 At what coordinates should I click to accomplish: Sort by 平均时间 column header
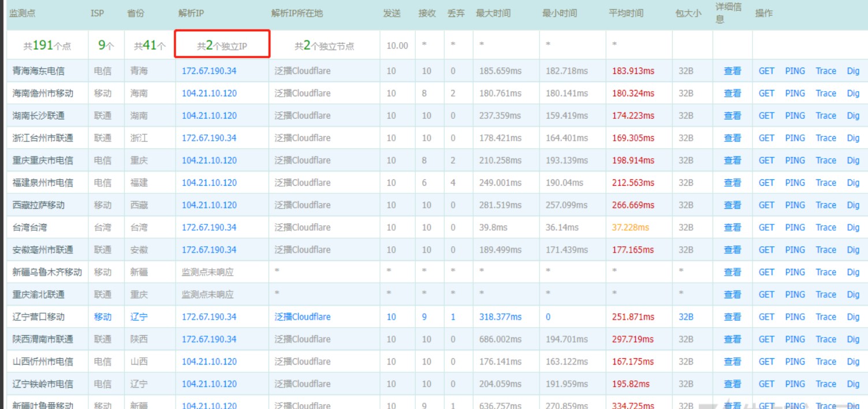[626, 13]
